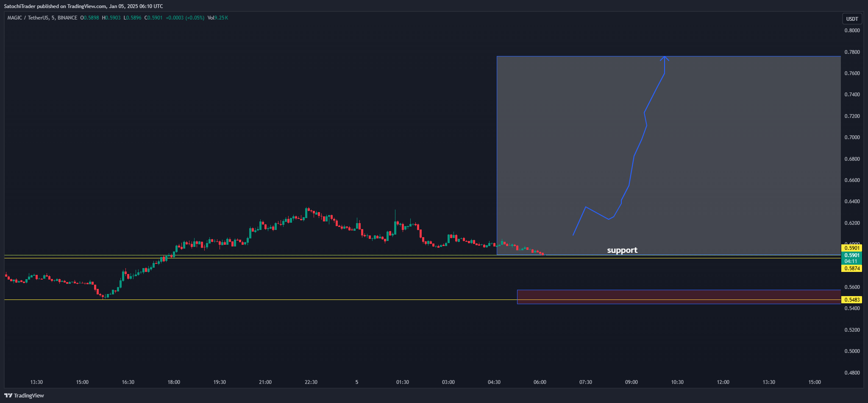Viewport: 868px width, 403px height.
Task: Click the 0.5000 price axis label
Action: click(x=852, y=351)
